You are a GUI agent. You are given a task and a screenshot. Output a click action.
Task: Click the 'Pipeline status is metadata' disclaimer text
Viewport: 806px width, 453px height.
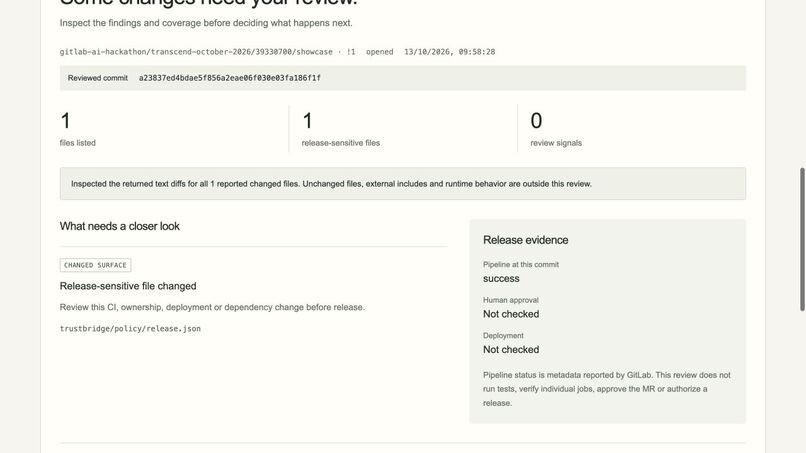pos(607,389)
